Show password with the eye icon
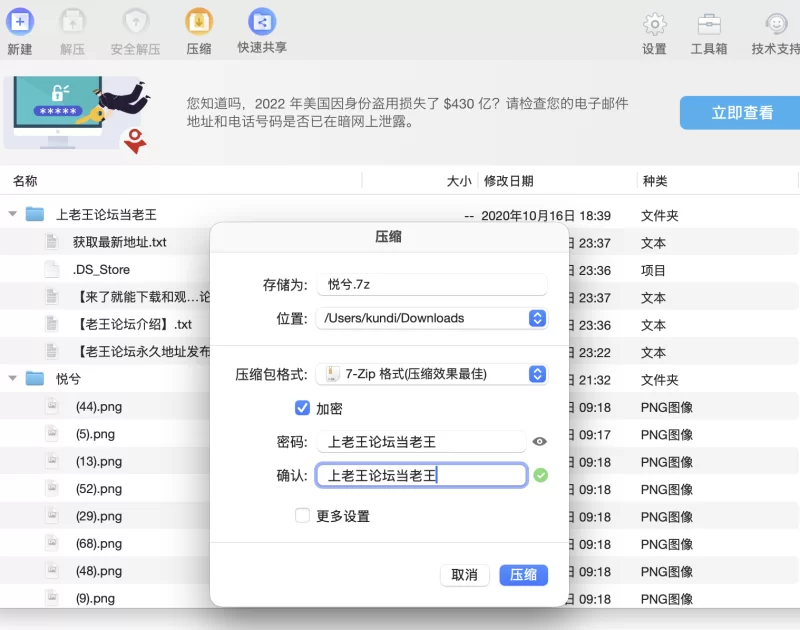The image size is (800, 630). (x=540, y=441)
